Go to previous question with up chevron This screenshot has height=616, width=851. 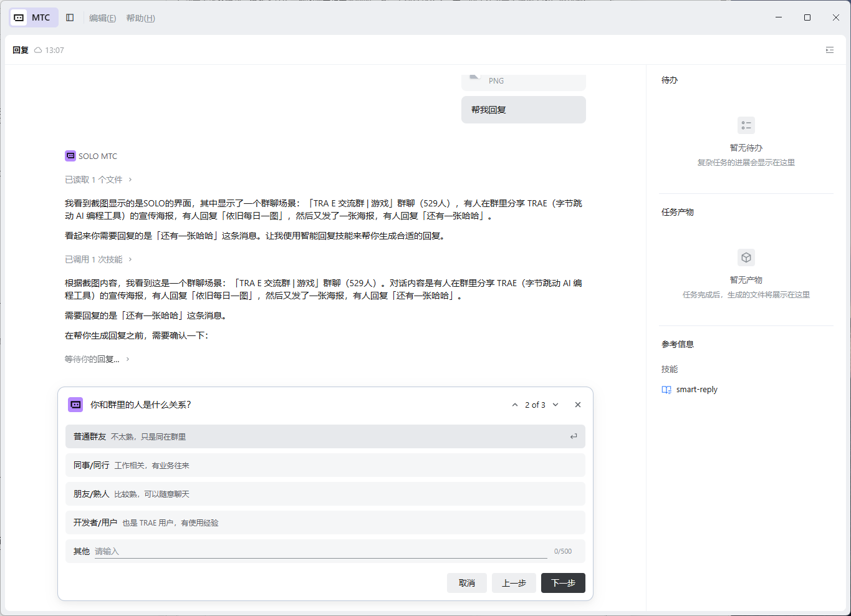tap(515, 405)
